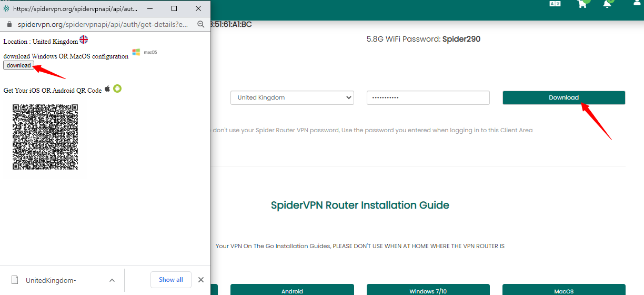Click the translate language icon in header
The height and width of the screenshot is (295, 644).
(x=555, y=3)
